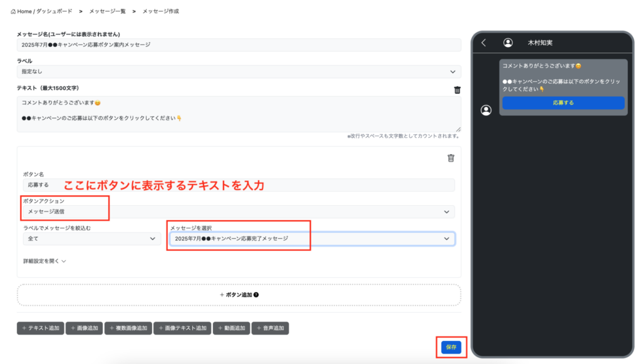
Task: Click the 保存 button
Action: pyautogui.click(x=451, y=347)
